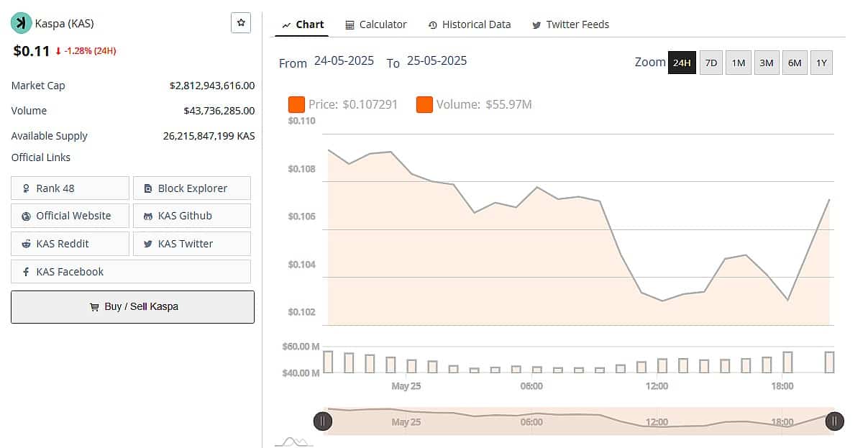868x448 pixels.
Task: Click the Twitter icon by Twitter Feeds
Action: click(536, 25)
